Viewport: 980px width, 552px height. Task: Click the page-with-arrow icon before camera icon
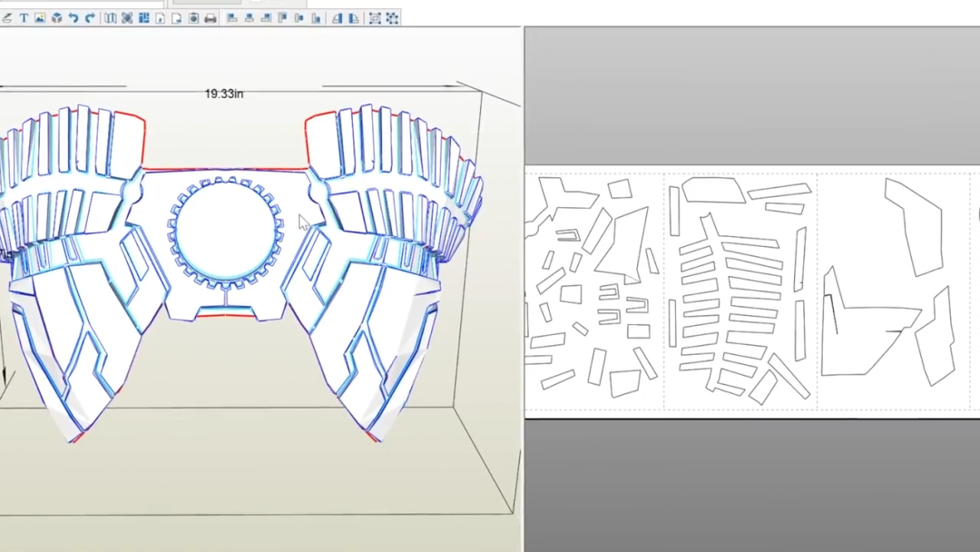coord(177,18)
